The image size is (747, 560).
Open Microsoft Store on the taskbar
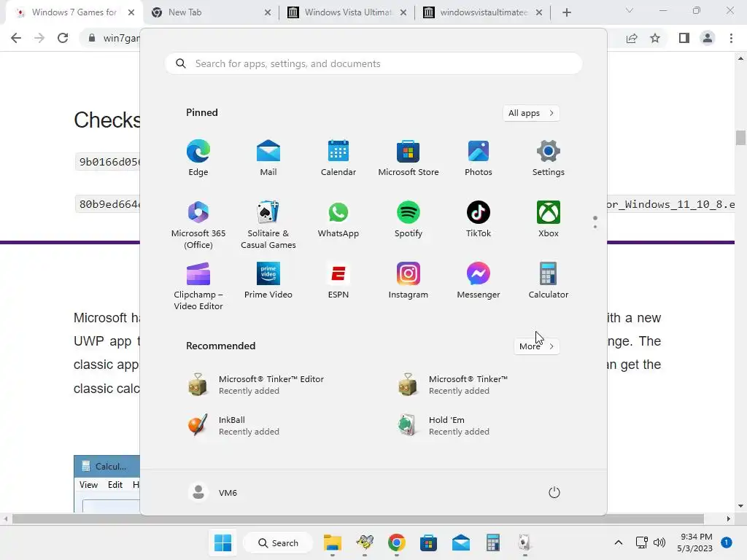[x=428, y=542]
